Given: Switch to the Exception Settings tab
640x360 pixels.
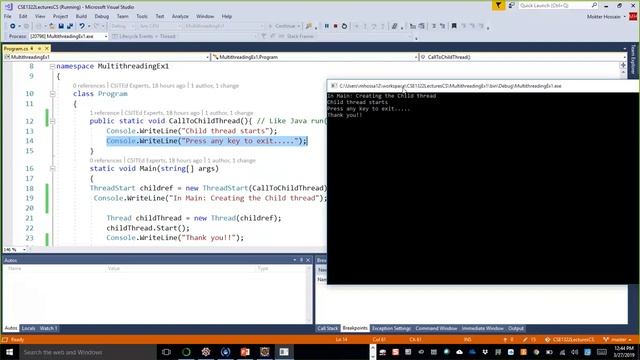Looking at the screenshot, I should (x=391, y=328).
